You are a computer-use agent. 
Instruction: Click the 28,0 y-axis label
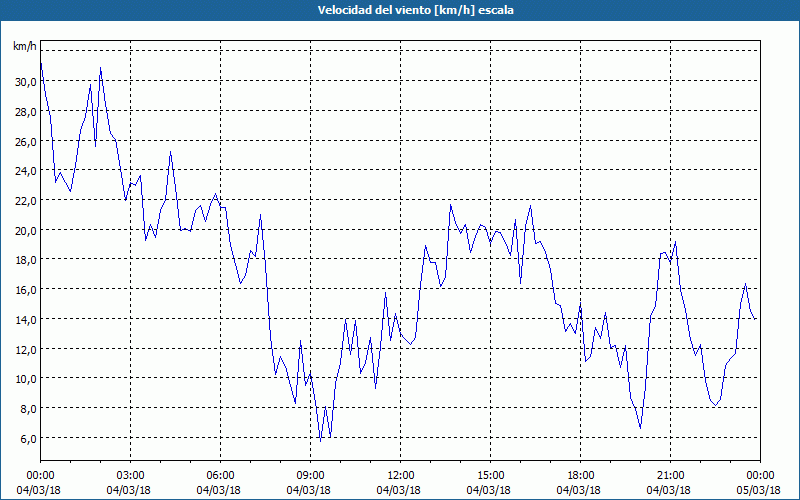click(x=26, y=111)
